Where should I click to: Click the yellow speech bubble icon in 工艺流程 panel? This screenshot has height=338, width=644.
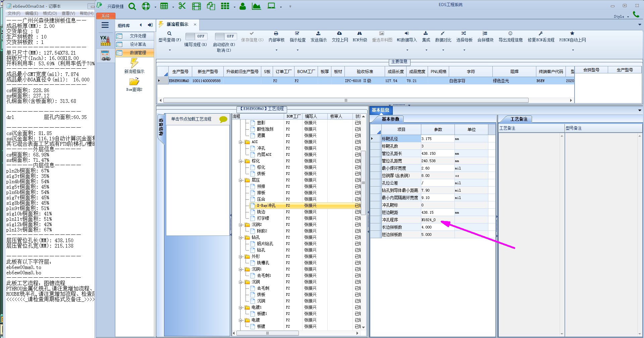[x=223, y=119]
